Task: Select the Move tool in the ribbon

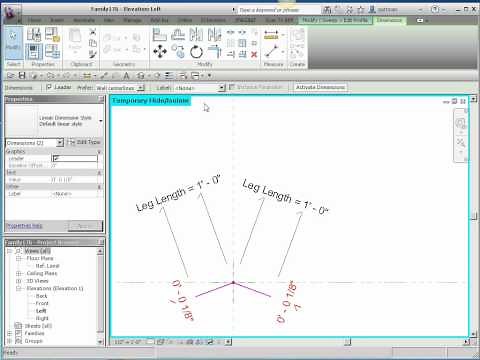Action: click(160, 52)
